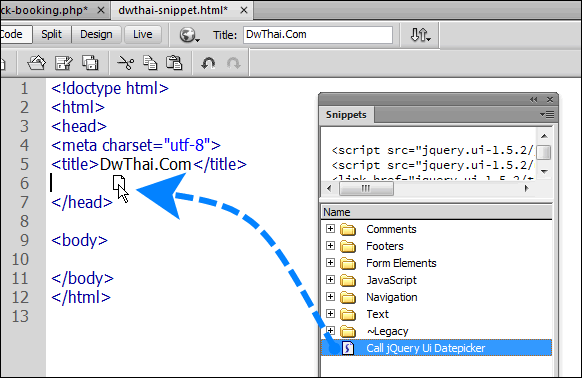Click the Name column header
582x378 pixels.
click(x=436, y=212)
